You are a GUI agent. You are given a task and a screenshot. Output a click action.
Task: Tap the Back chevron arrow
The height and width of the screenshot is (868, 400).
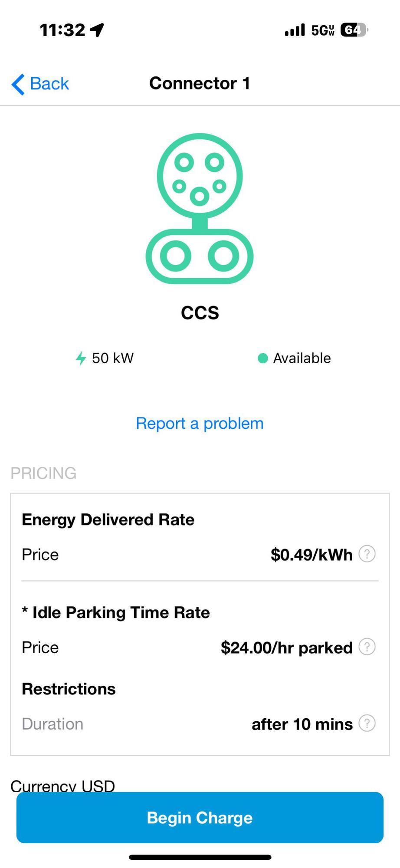point(18,84)
